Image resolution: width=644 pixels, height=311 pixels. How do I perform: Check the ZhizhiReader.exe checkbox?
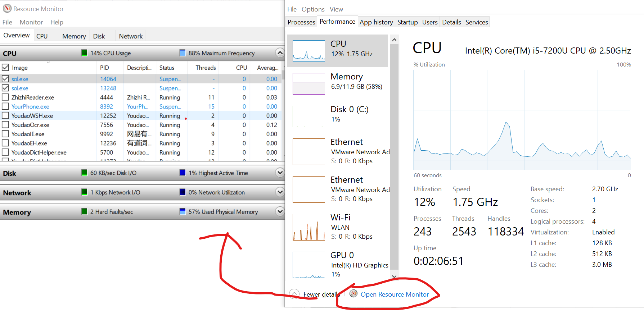click(x=5, y=97)
